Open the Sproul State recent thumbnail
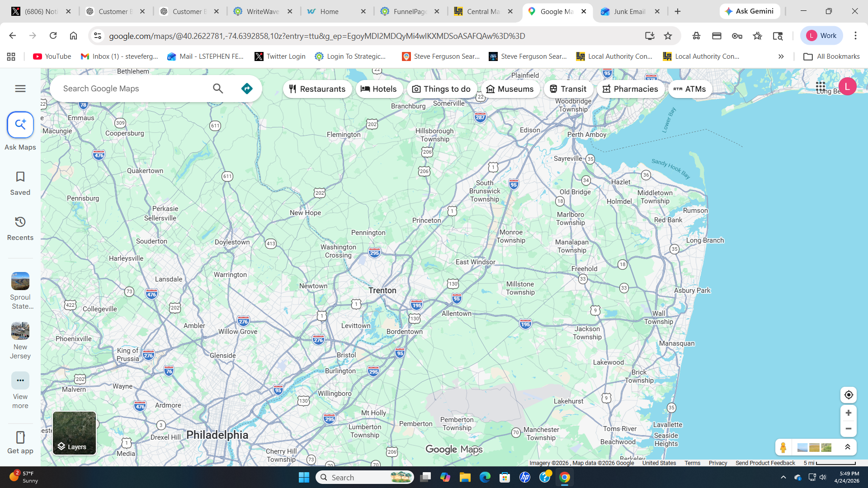Viewport: 868px width, 488px height. 20,281
